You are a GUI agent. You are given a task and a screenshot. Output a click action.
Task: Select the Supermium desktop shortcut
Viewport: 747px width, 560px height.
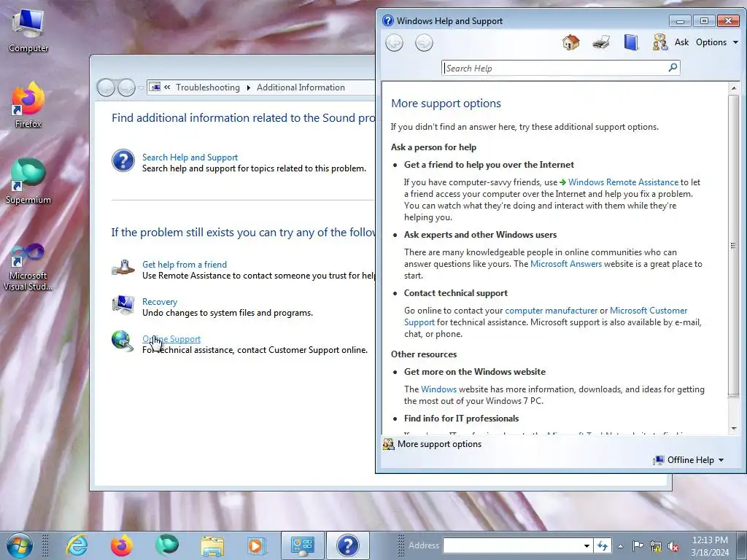pos(28,182)
